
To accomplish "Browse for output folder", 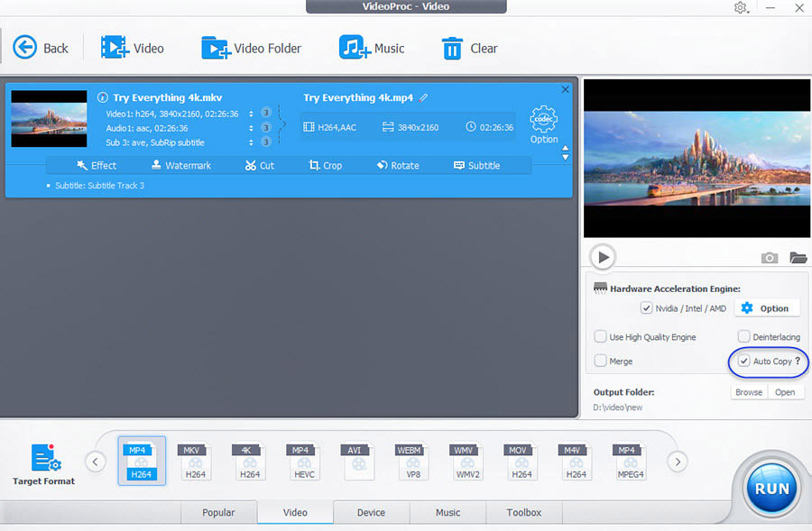I will [x=749, y=392].
